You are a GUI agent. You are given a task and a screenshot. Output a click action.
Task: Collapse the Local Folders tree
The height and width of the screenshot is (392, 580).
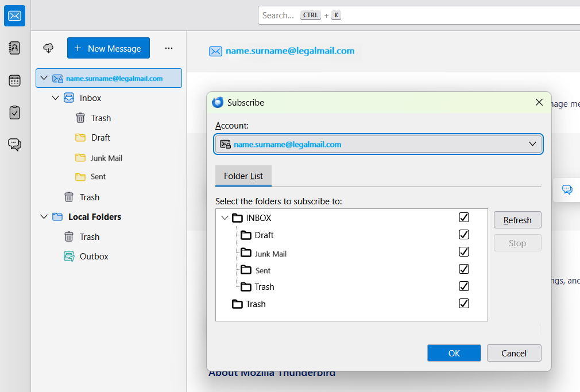(44, 217)
